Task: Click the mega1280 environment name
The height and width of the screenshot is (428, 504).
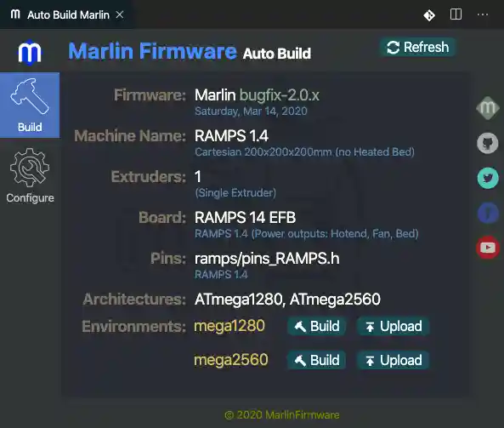Action: [229, 326]
